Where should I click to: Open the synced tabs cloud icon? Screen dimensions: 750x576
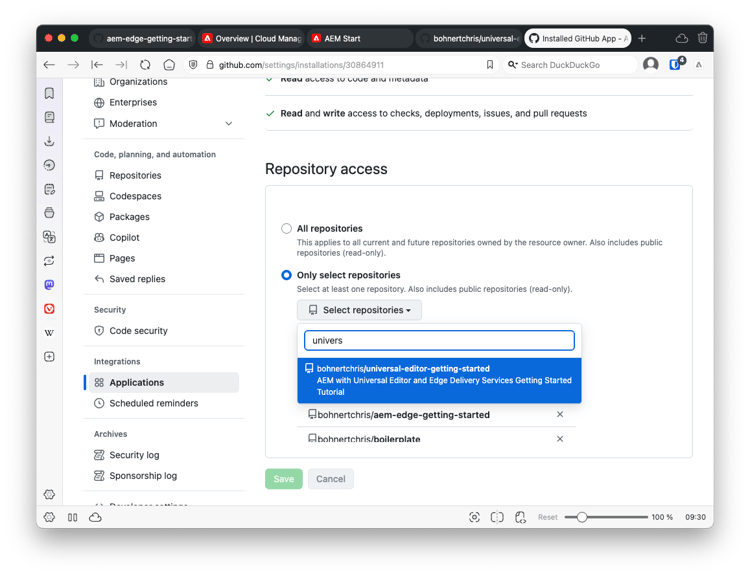pyautogui.click(x=682, y=38)
